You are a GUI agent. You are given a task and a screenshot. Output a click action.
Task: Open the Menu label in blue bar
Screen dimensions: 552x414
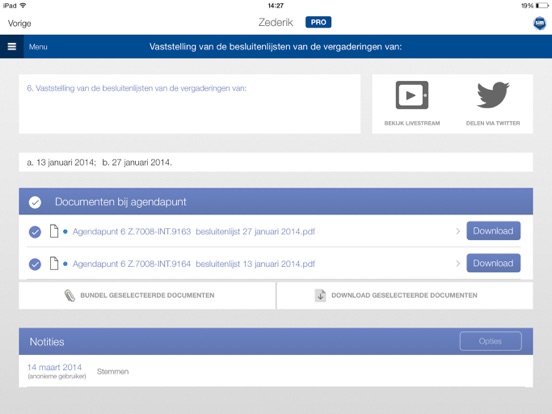tap(38, 47)
